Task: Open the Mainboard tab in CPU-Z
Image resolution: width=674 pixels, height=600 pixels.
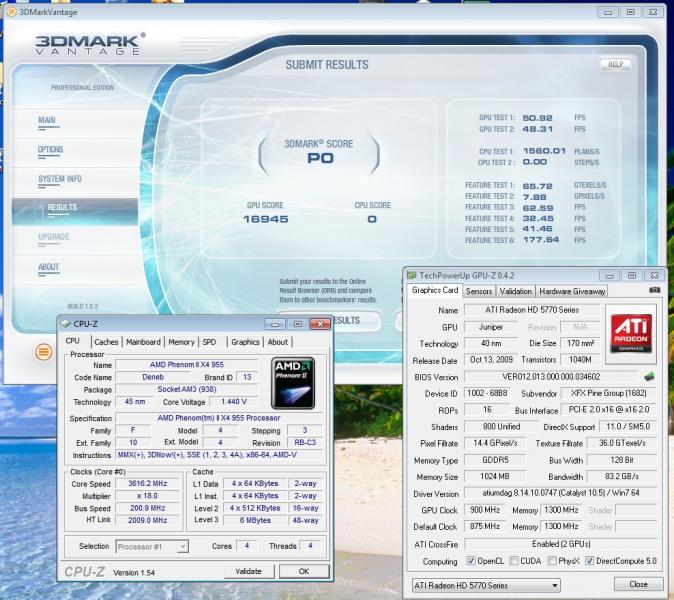Action: tap(143, 342)
